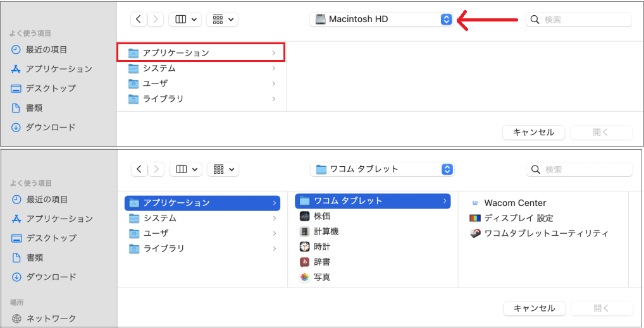Open ライブラリ folder in Macintosh HD dialog
This screenshot has height=328, width=644.
(x=202, y=99)
